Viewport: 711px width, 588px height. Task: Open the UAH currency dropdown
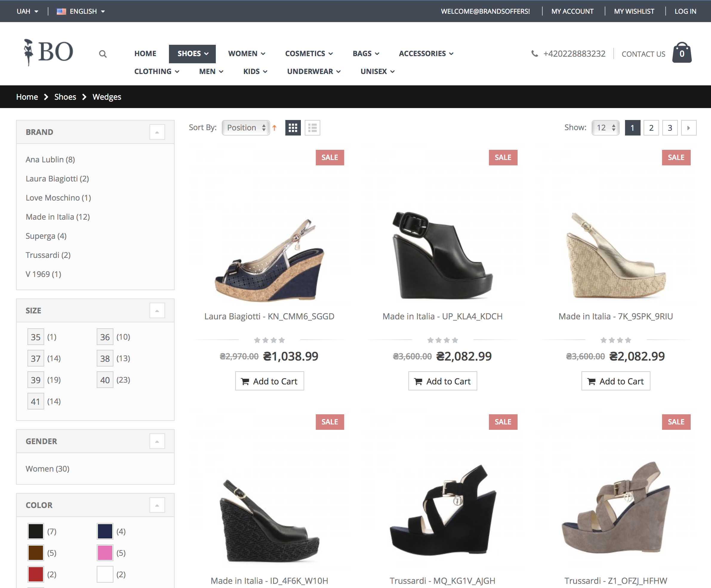tap(27, 12)
